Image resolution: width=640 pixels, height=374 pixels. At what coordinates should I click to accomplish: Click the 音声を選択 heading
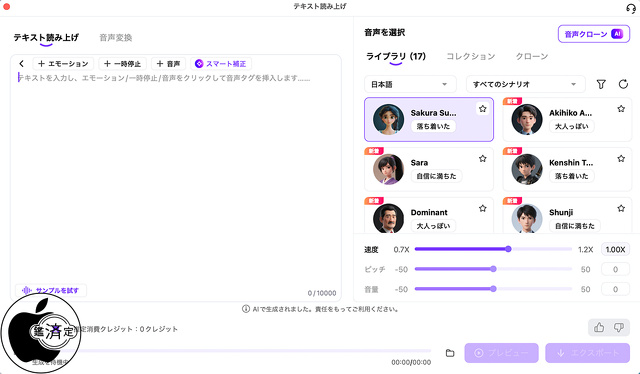tap(384, 33)
